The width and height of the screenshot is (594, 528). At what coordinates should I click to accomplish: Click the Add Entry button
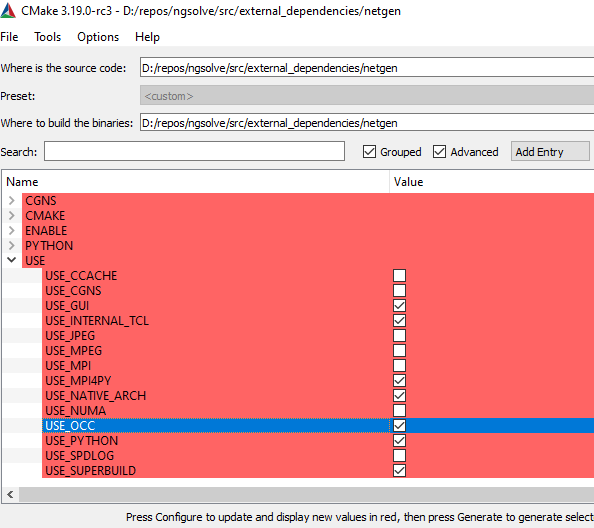click(550, 152)
